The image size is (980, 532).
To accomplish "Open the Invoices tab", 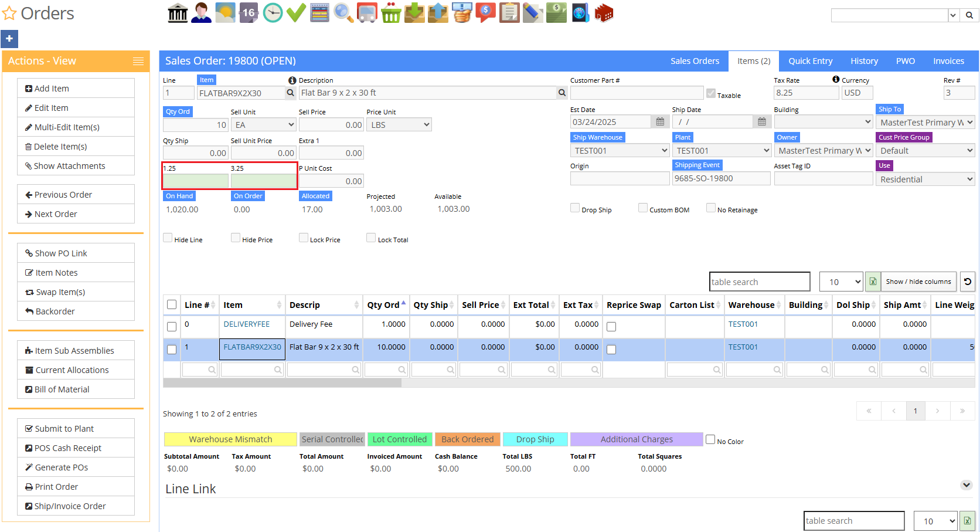I will 948,61.
